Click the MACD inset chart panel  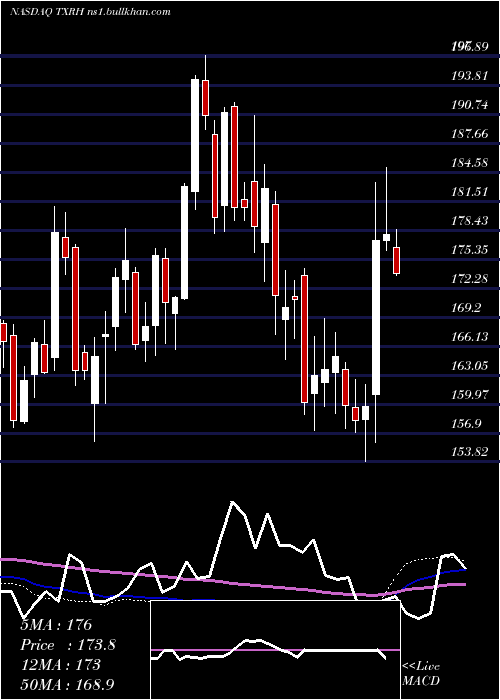tap(275, 650)
